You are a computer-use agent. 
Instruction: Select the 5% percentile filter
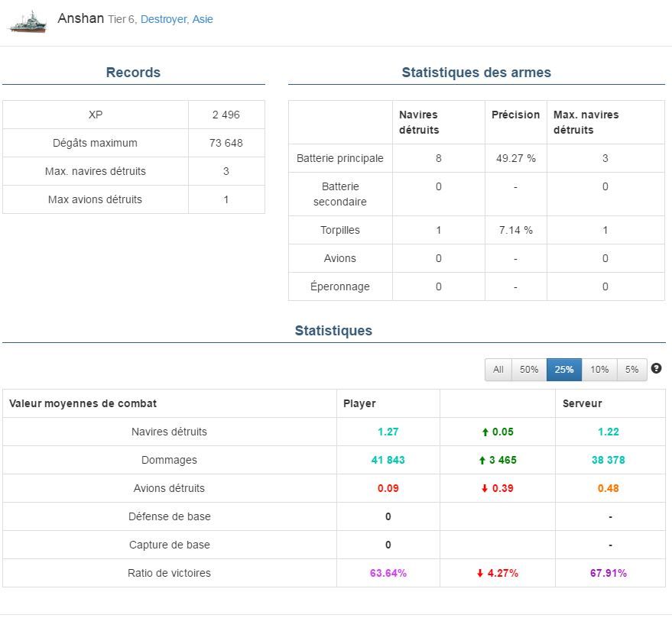coord(631,370)
